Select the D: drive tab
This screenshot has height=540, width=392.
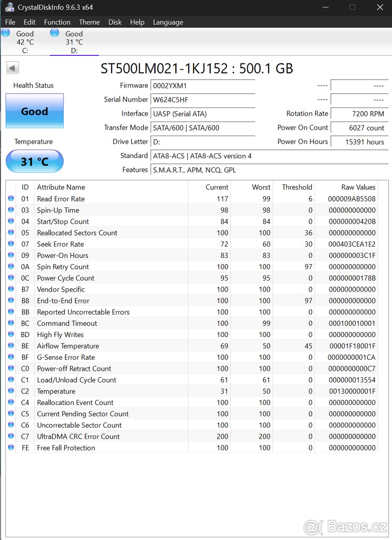74,42
